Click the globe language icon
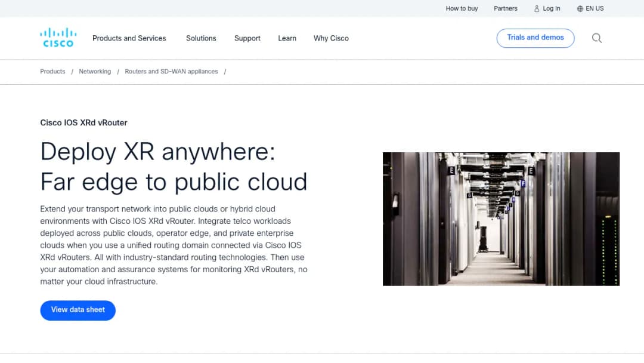 pos(580,8)
